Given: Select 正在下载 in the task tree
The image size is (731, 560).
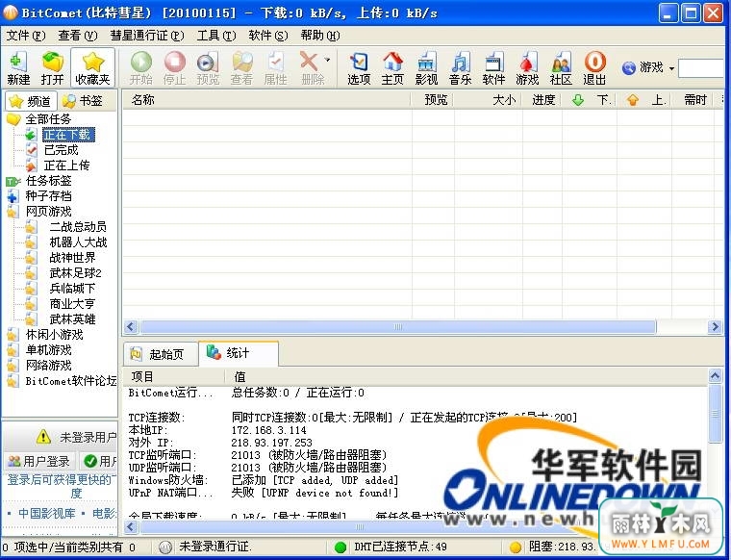Looking at the screenshot, I should point(68,135).
